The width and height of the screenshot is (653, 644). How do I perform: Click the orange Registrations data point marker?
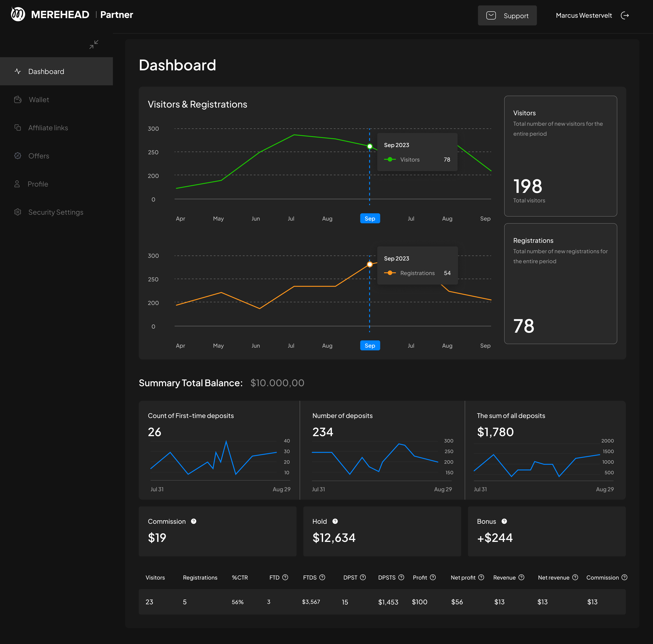coord(370,265)
